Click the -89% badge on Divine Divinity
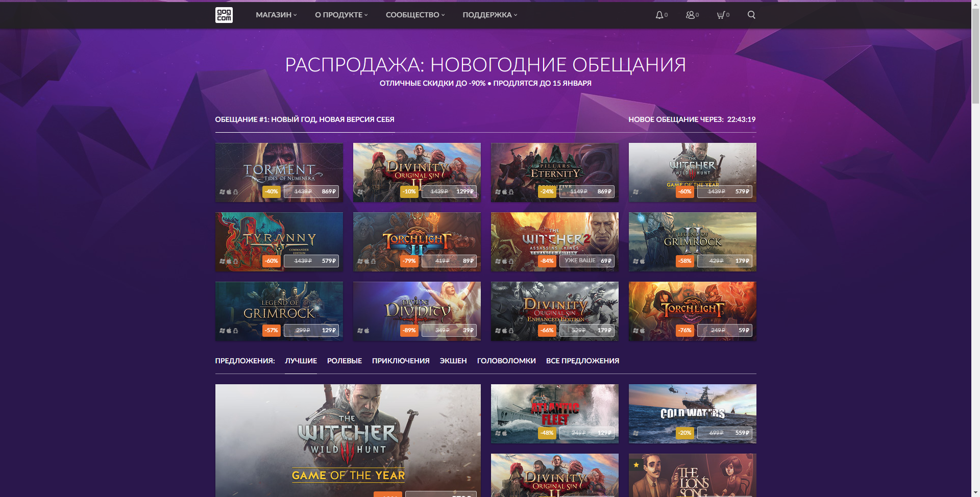Image resolution: width=980 pixels, height=497 pixels. [409, 331]
